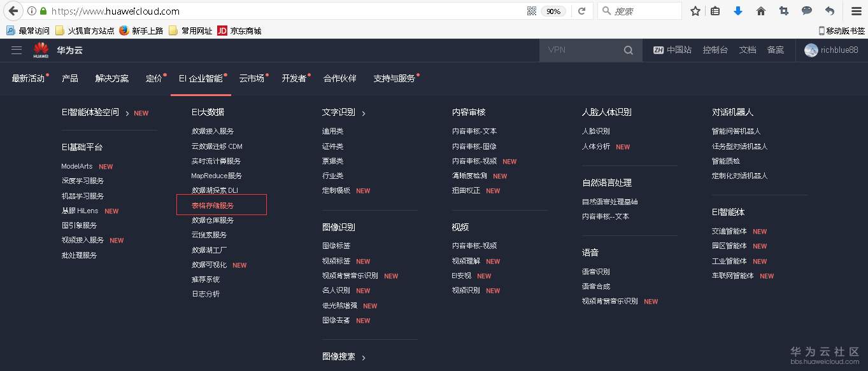Open richblue88 user avatar
The height and width of the screenshot is (371, 868).
pyautogui.click(x=811, y=50)
